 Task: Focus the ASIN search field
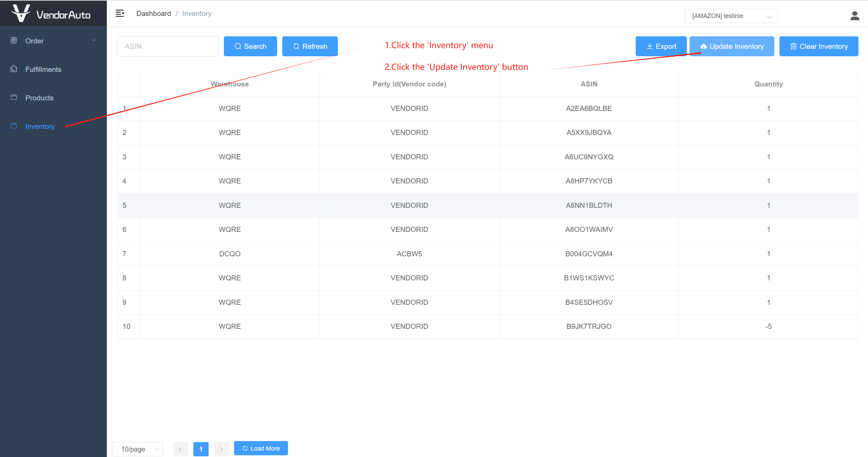[168, 46]
